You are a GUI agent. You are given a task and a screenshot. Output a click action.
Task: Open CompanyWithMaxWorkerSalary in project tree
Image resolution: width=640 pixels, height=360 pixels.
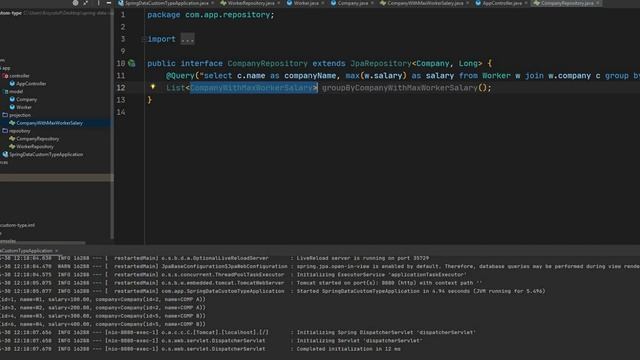point(49,123)
